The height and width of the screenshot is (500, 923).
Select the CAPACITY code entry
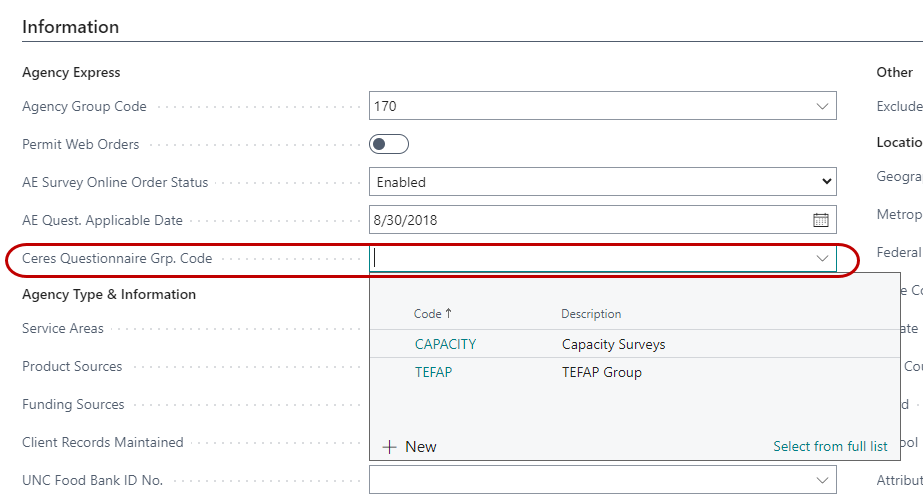coord(445,344)
